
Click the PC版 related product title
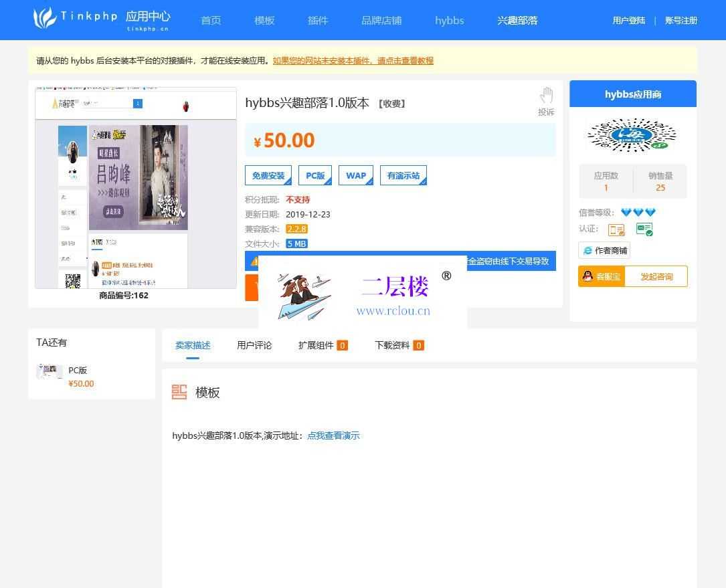[78, 371]
